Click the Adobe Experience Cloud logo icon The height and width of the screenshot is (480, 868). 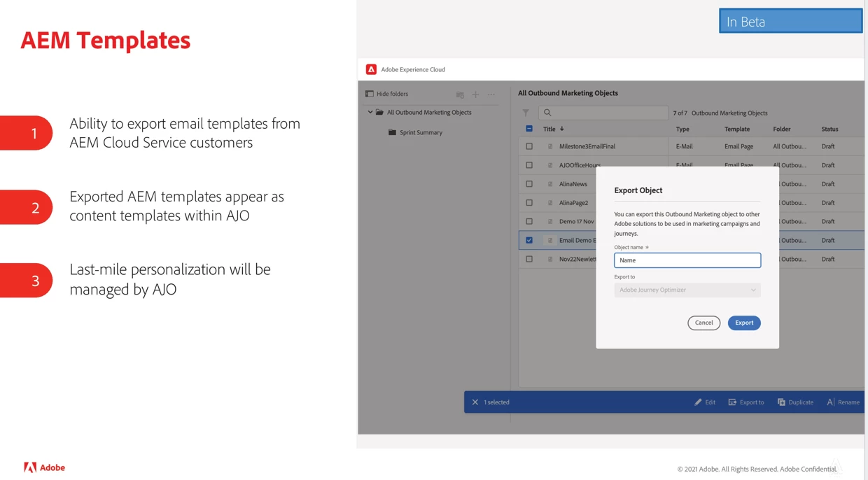[371, 69]
